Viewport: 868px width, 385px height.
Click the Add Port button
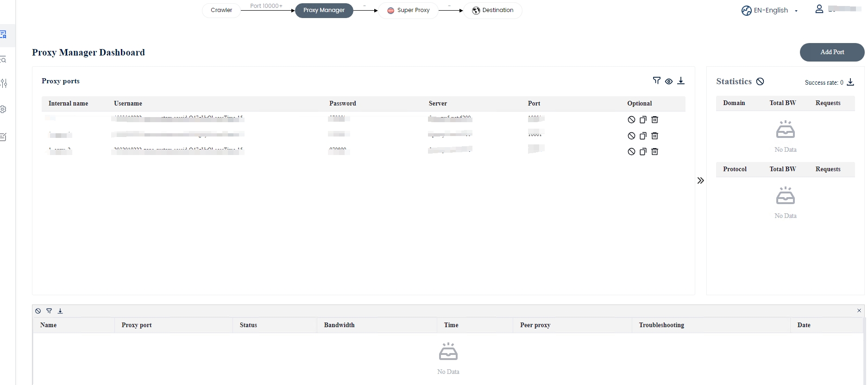832,52
